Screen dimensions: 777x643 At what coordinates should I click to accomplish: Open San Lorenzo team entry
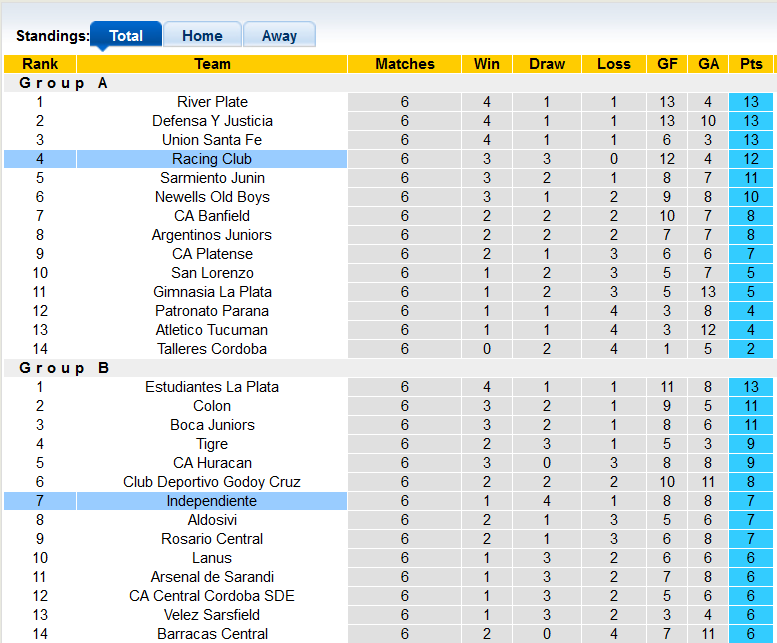212,273
